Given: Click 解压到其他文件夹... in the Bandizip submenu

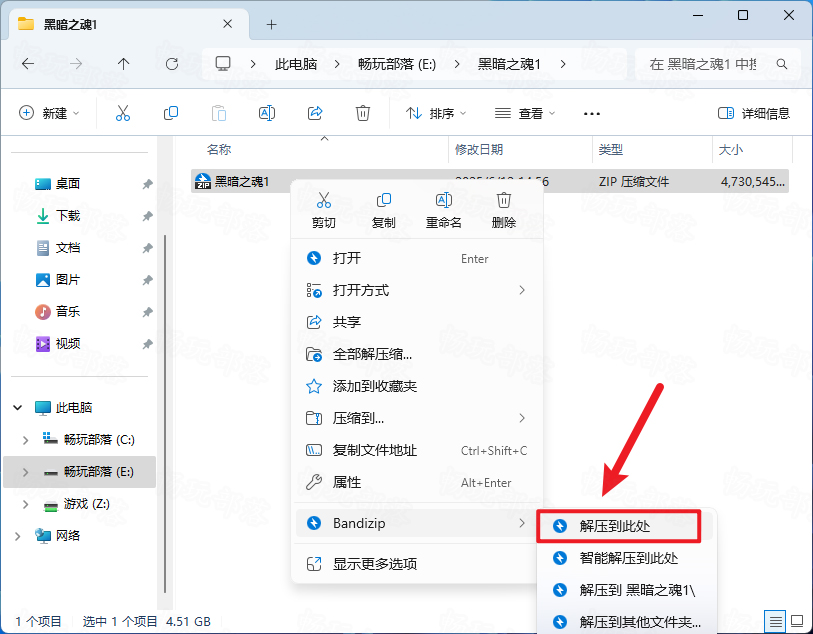Looking at the screenshot, I should tap(627, 621).
